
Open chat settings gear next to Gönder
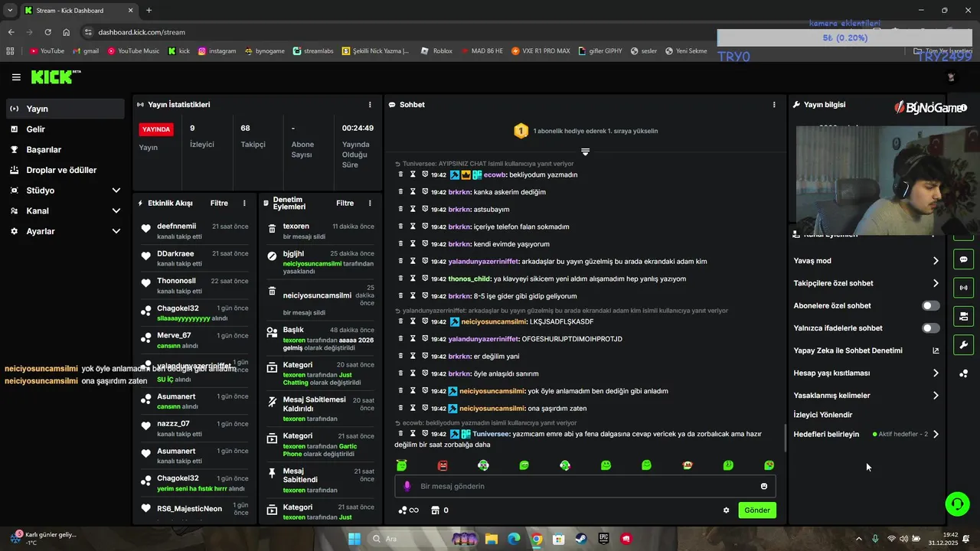pyautogui.click(x=727, y=510)
